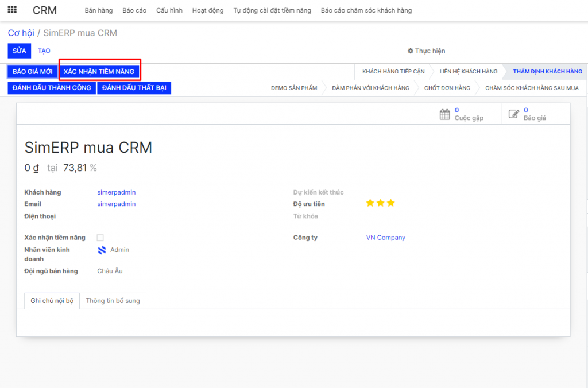Toggle the Xác nhận tiềm năng checkbox

pos(100,238)
